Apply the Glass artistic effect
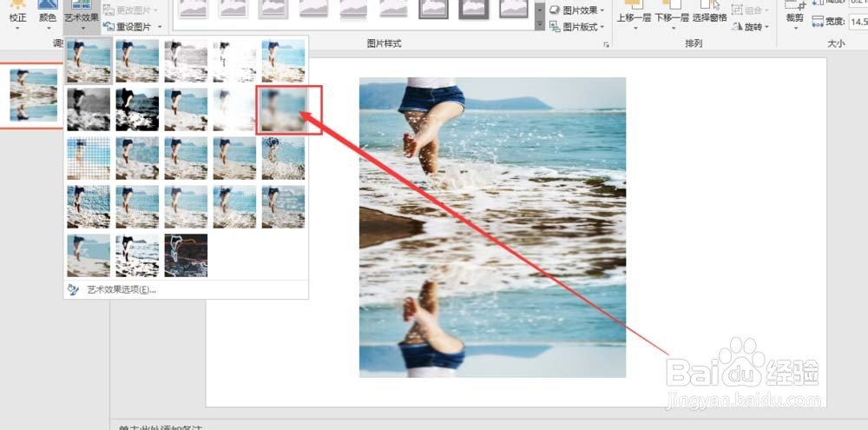The width and height of the screenshot is (868, 430). click(284, 158)
